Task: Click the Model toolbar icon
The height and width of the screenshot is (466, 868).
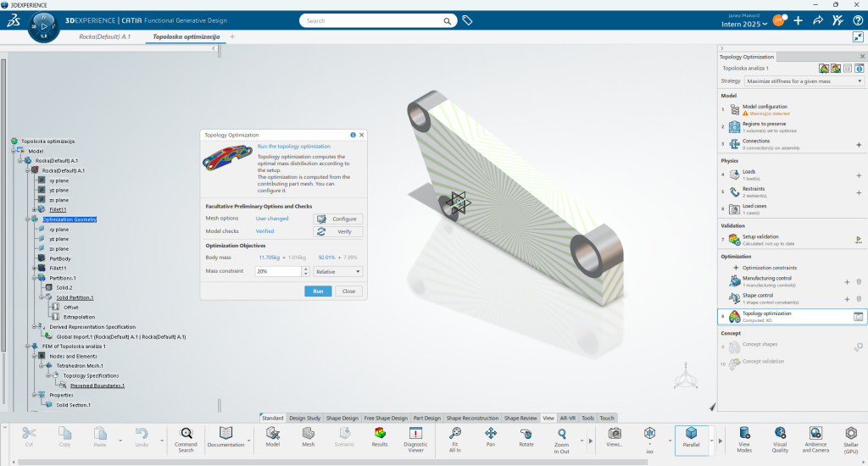Action: [273, 437]
